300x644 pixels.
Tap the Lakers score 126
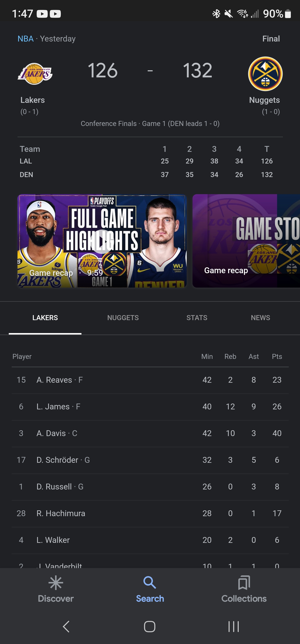point(102,70)
